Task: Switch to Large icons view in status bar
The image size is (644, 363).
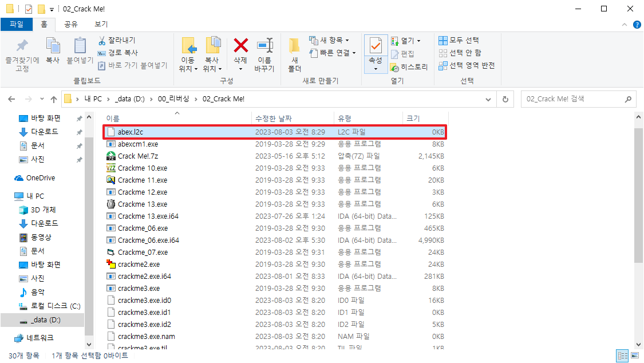Action: (x=636, y=356)
